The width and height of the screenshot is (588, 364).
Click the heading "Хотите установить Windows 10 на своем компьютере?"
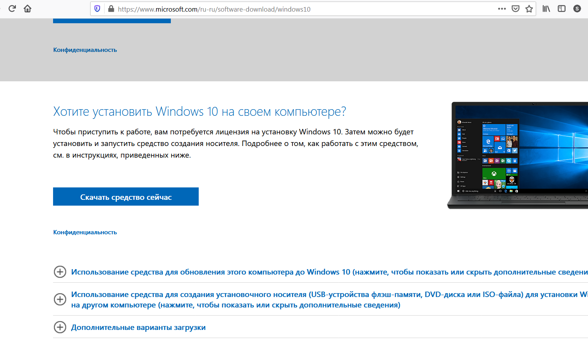coord(199,112)
